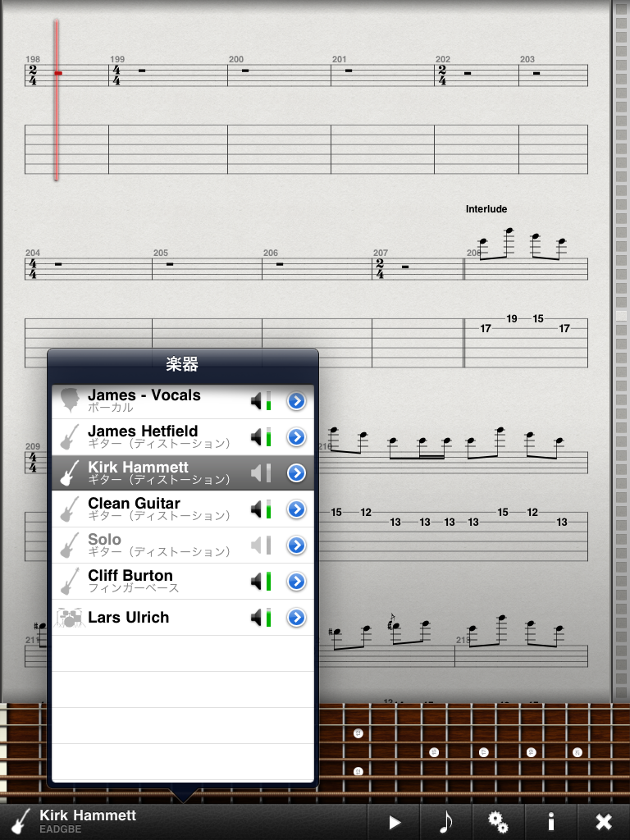This screenshot has height=840, width=630.
Task: Open details arrow for Cliff Burton track
Action: (x=296, y=582)
